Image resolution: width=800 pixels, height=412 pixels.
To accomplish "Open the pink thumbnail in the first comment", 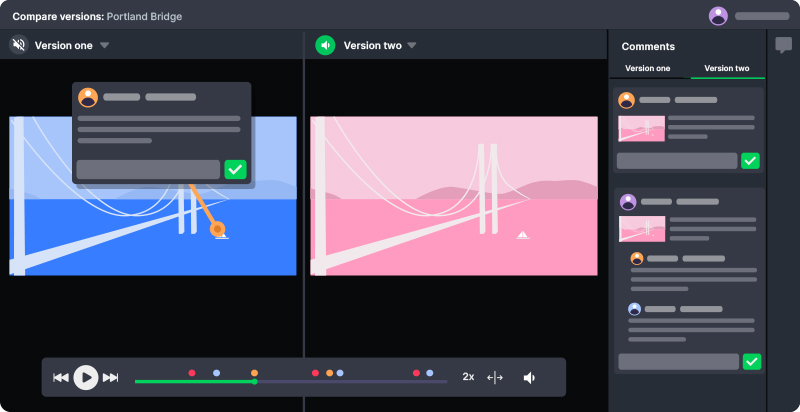I will (641, 128).
